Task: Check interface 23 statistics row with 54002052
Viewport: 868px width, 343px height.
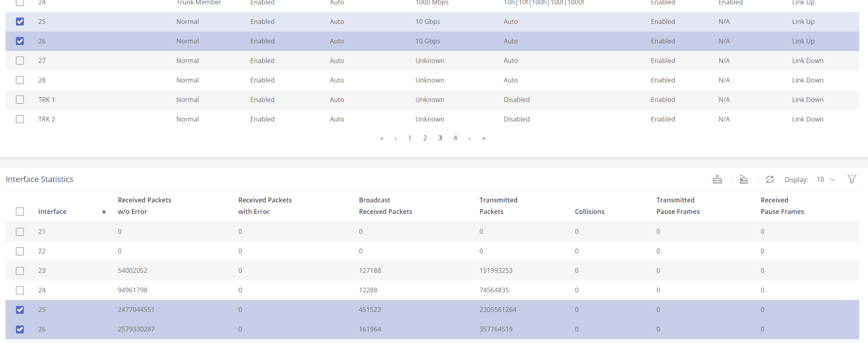Action: click(x=20, y=271)
